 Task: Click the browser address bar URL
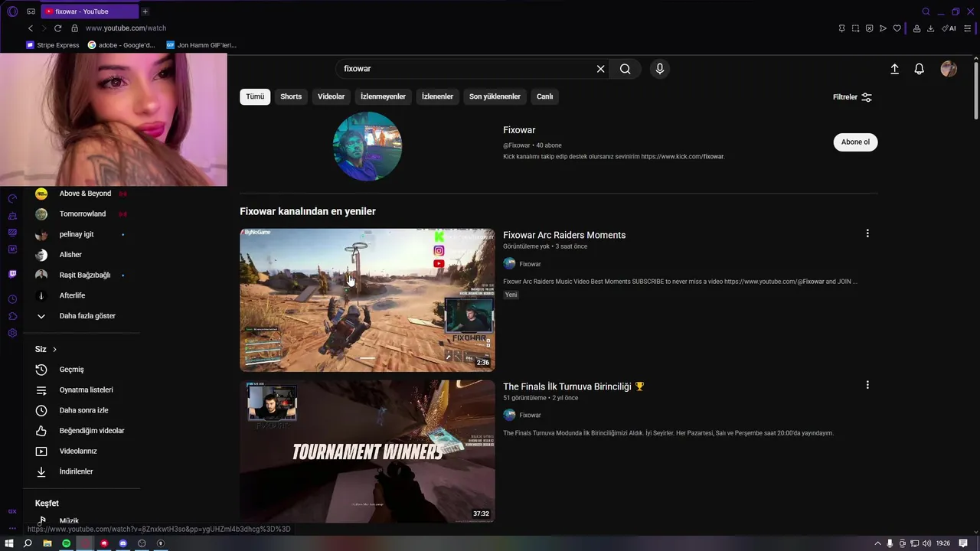pos(126,28)
